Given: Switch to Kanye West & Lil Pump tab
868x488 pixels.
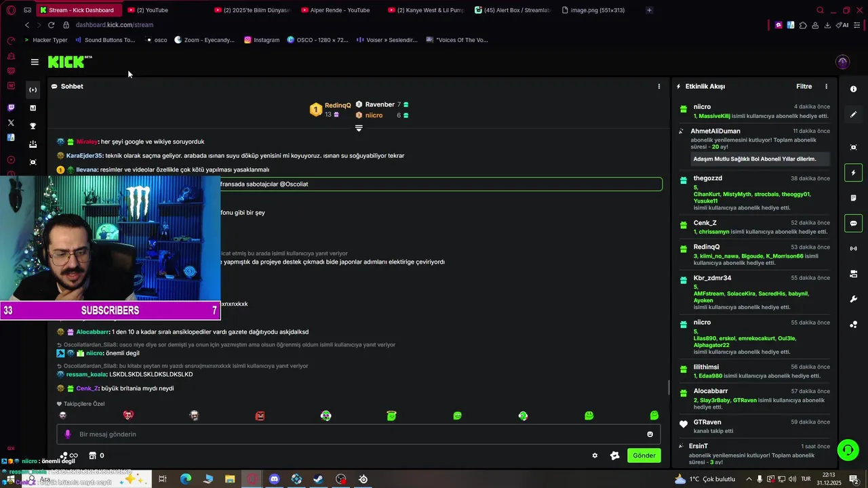Looking at the screenshot, I should (427, 10).
